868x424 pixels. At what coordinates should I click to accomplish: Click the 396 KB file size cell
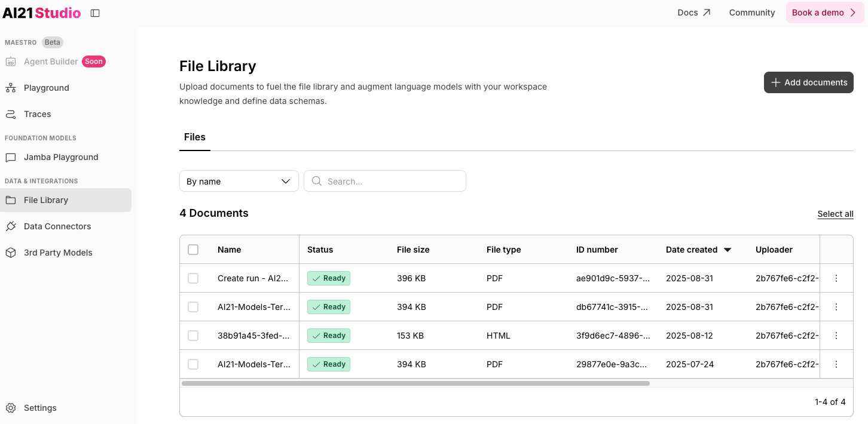[411, 278]
